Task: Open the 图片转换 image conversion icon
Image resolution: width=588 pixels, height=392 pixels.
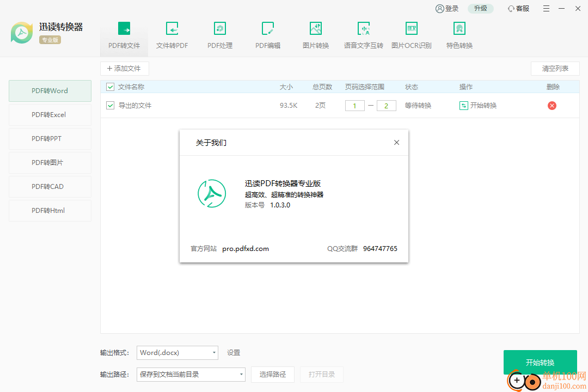Action: tap(316, 28)
